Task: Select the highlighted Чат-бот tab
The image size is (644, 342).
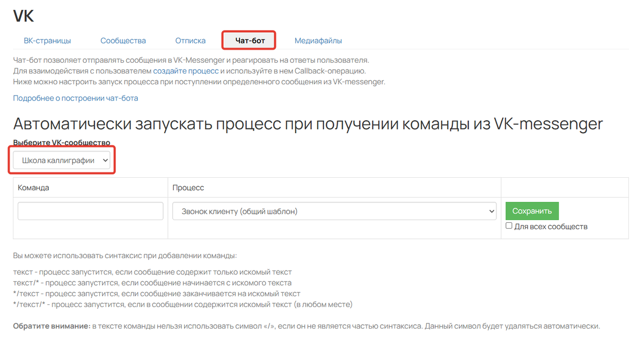Action: pyautogui.click(x=249, y=40)
